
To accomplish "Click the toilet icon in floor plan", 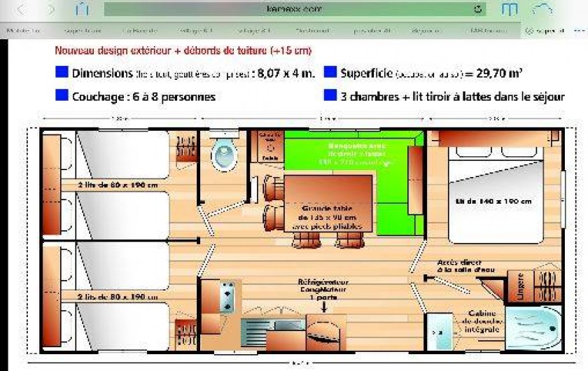I will (x=224, y=154).
